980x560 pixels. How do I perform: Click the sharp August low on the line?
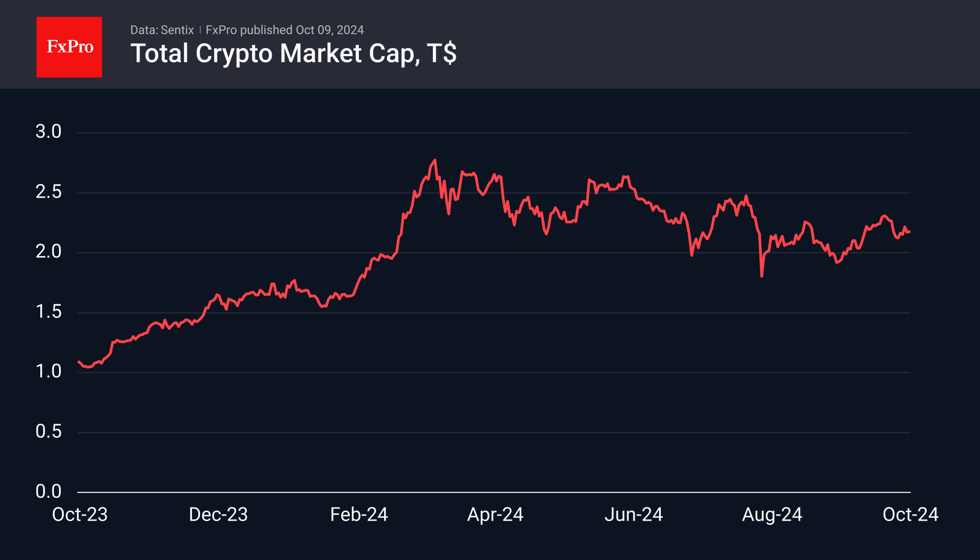[762, 276]
